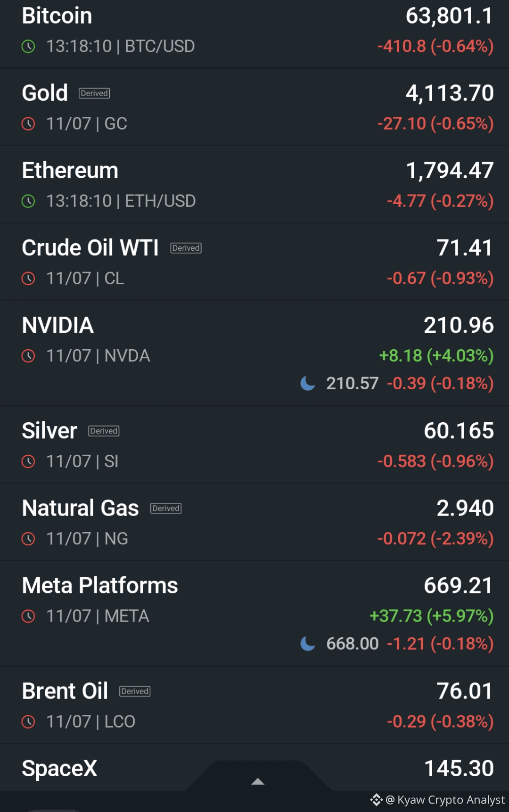Click the red clock icon under Natural Gas

(28, 539)
